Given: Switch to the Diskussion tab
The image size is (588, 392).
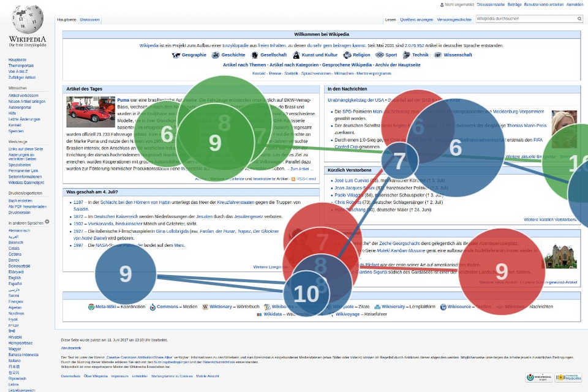Looking at the screenshot, I should (89, 19).
